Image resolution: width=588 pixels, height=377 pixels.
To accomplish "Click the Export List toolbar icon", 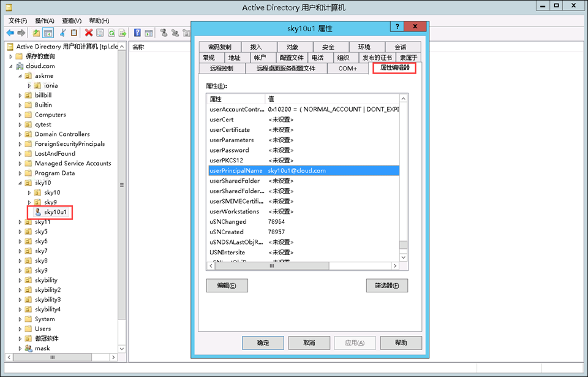I will (123, 32).
